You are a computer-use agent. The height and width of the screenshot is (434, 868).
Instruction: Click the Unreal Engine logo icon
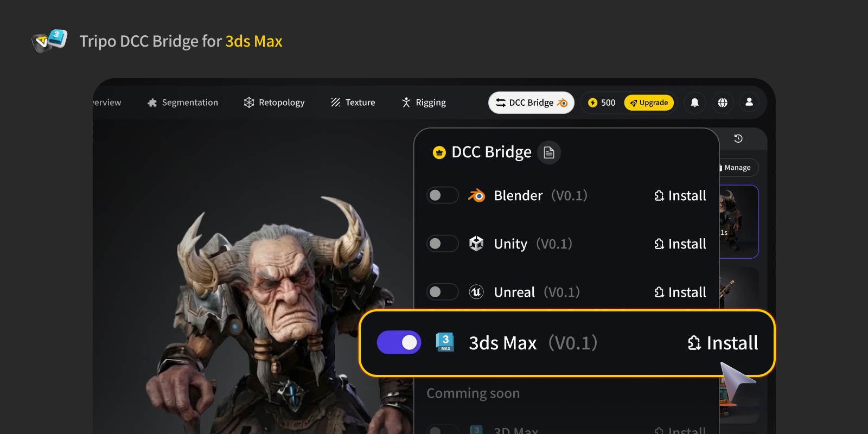[476, 292]
